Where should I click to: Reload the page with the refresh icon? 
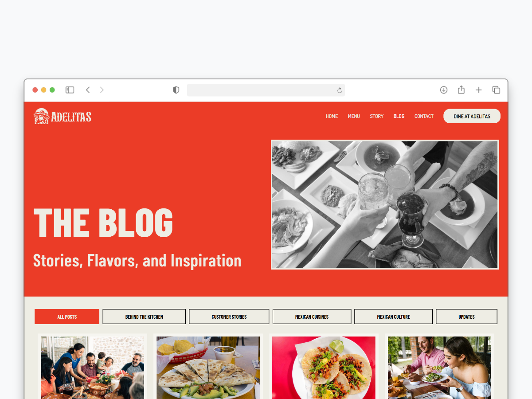coord(340,90)
